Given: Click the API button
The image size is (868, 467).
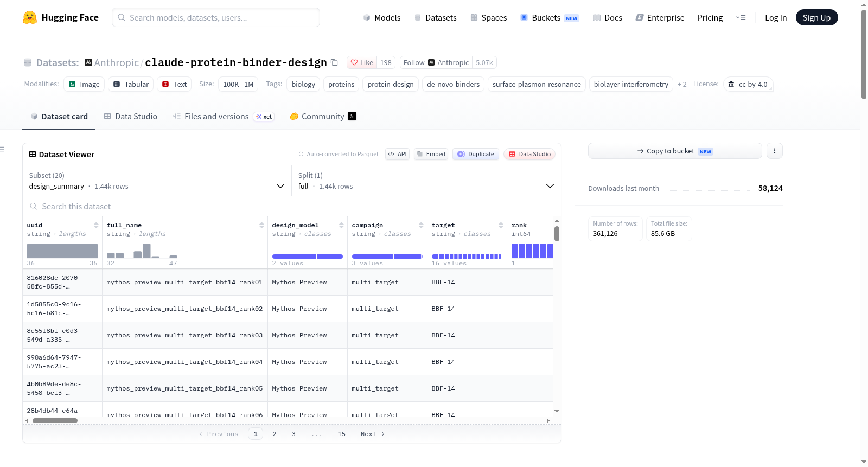Looking at the screenshot, I should [x=397, y=154].
